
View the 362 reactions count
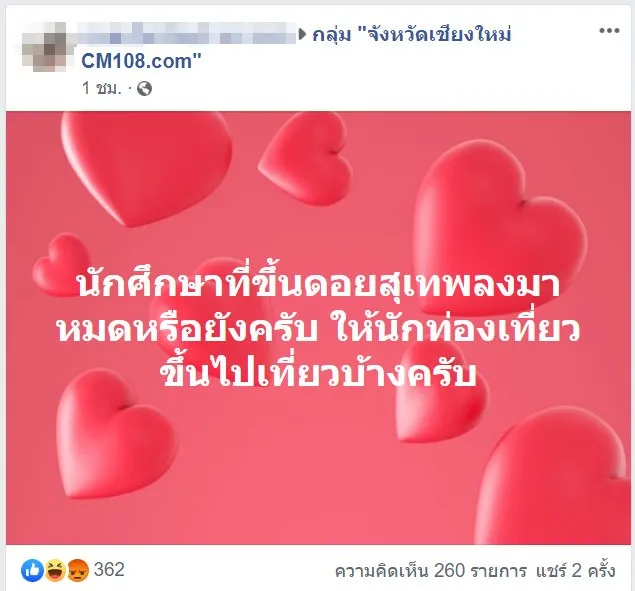click(109, 570)
